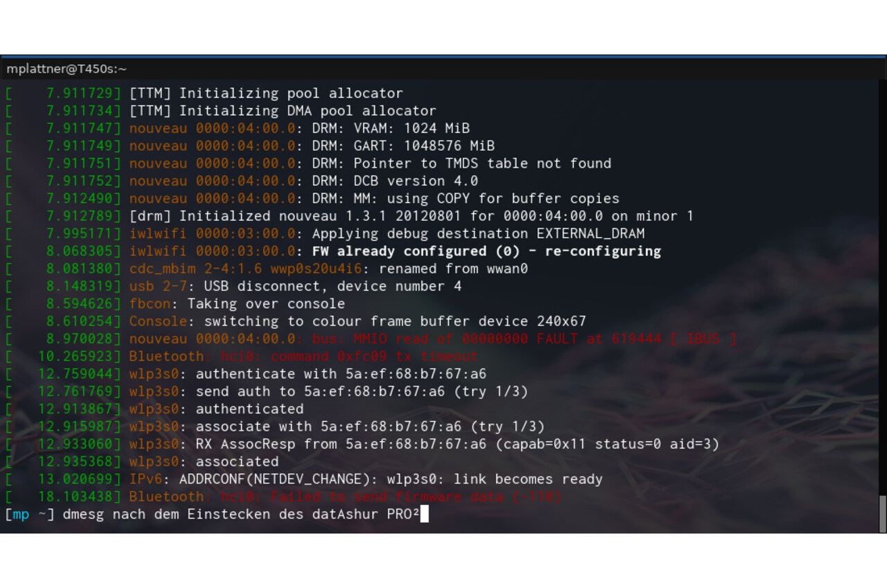Click the 'wlp3s0: authenticated' line

(x=216, y=409)
